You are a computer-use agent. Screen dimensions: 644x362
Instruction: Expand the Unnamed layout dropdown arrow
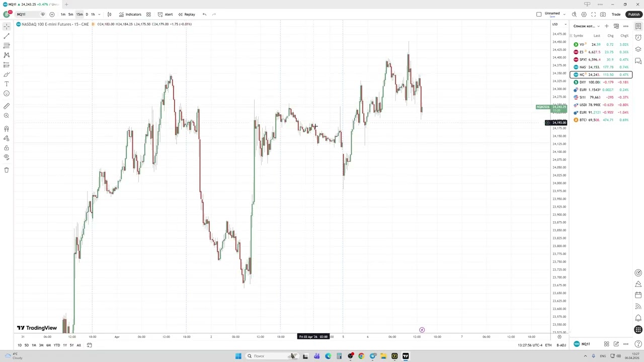click(x=564, y=15)
